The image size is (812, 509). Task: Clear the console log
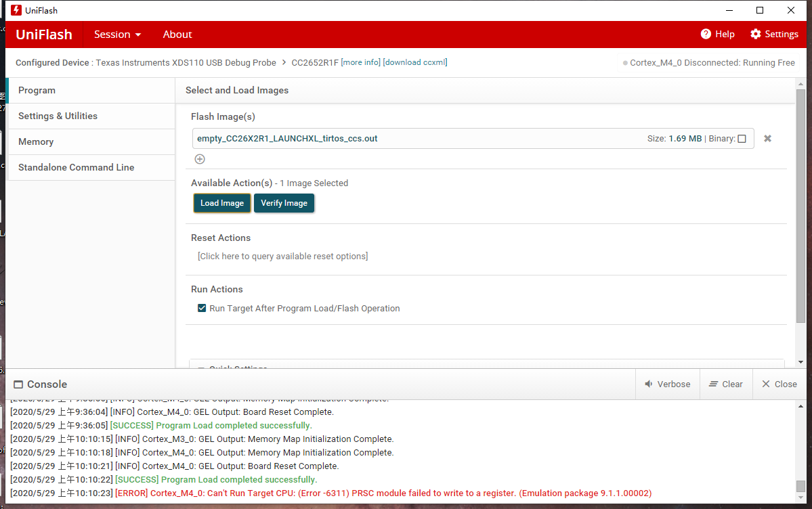coord(726,384)
